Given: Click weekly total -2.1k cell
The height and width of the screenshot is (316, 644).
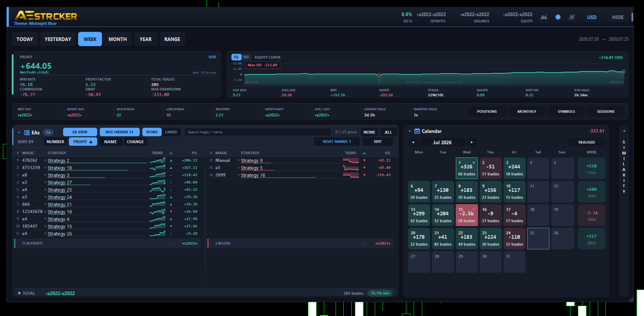Looking at the screenshot, I should click(x=592, y=215).
